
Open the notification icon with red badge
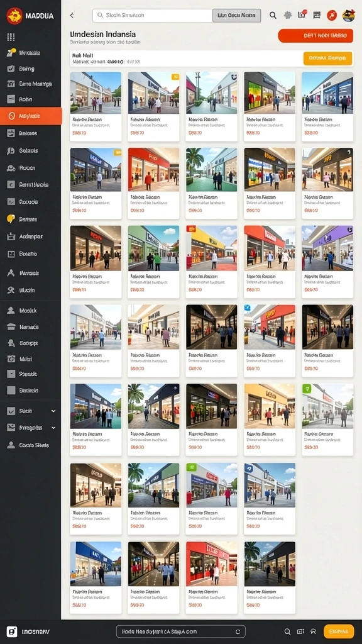[x=302, y=15]
